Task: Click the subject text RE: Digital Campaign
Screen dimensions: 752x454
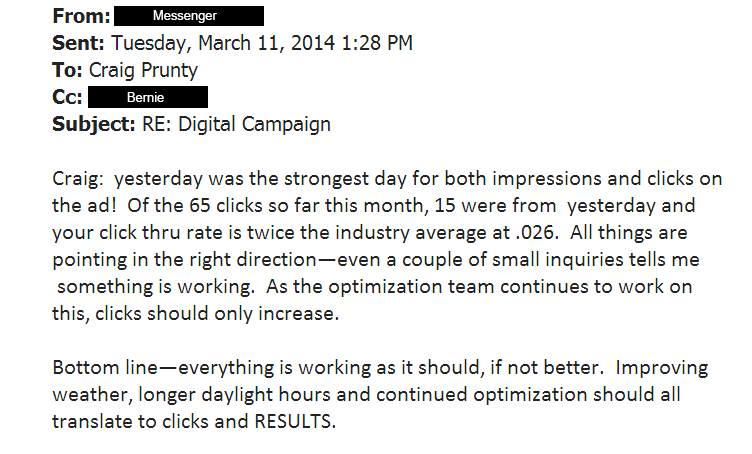Action: [x=236, y=125]
